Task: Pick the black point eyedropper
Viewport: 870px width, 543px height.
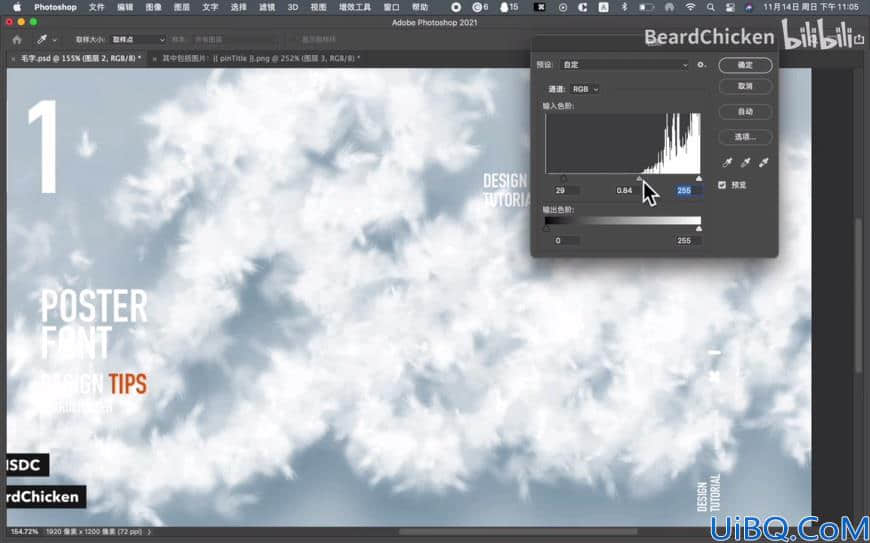Action: (x=727, y=162)
